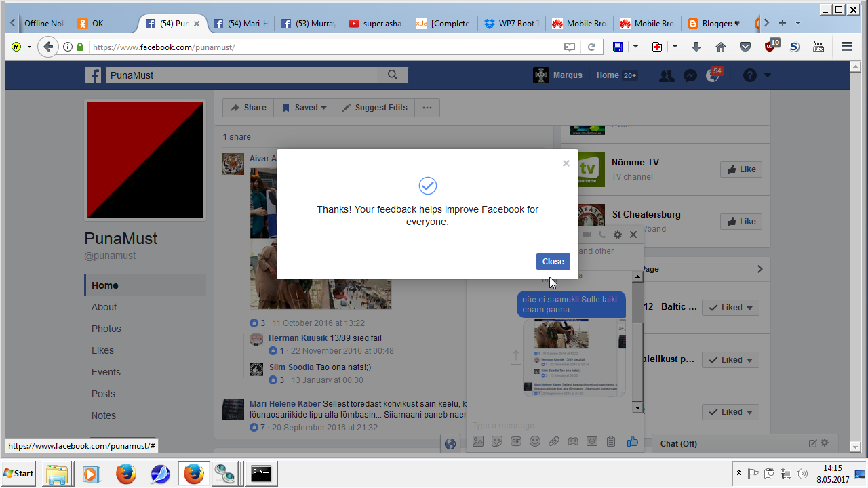Dismiss dialog with the X icon
Screen dimensions: 868x488
pyautogui.click(x=566, y=163)
